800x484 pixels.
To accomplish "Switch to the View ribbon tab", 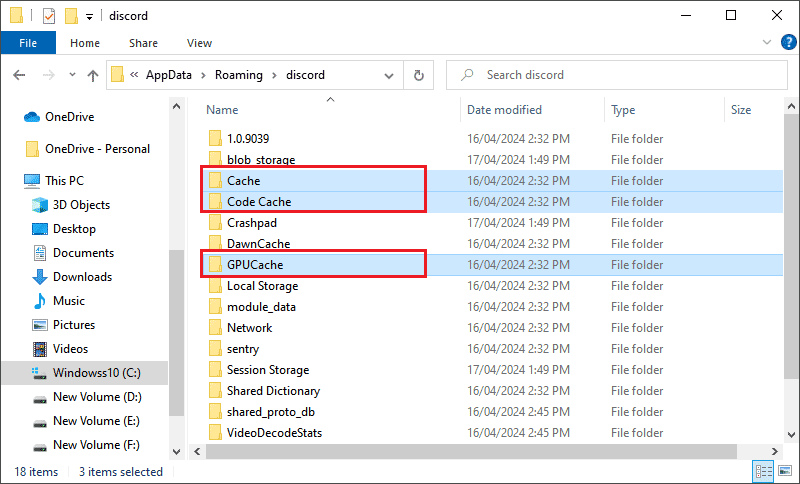I will click(x=199, y=43).
